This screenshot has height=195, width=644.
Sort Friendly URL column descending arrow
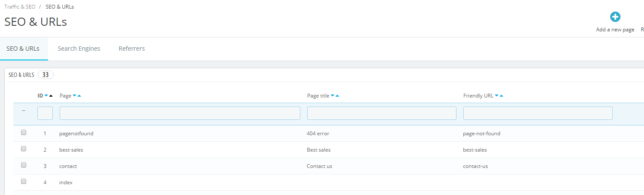pyautogui.click(x=497, y=96)
